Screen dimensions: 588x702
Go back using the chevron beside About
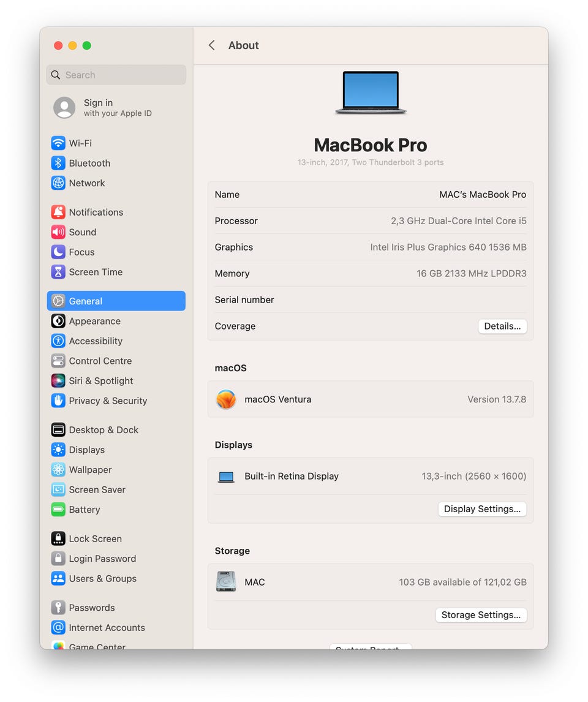pos(212,45)
